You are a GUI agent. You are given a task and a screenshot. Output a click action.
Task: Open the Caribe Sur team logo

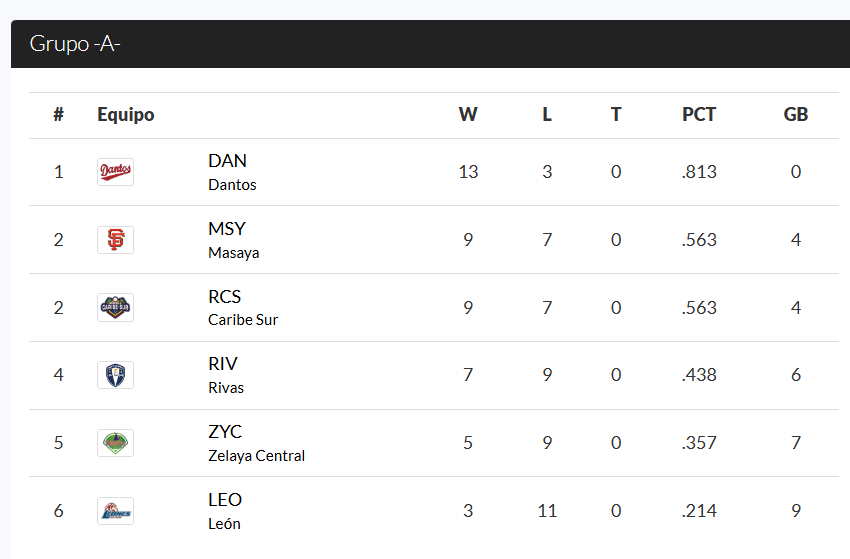(115, 307)
